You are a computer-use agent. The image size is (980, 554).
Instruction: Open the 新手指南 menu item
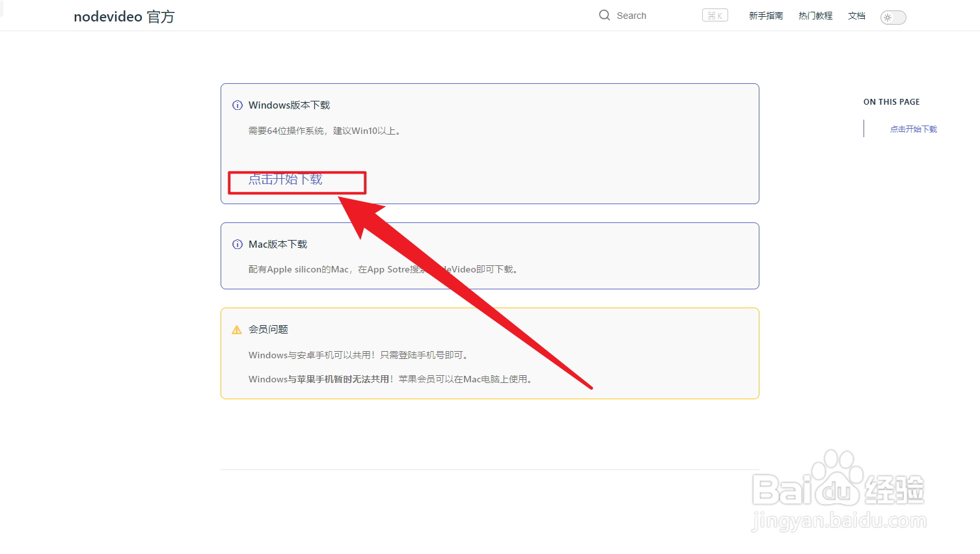pyautogui.click(x=766, y=16)
